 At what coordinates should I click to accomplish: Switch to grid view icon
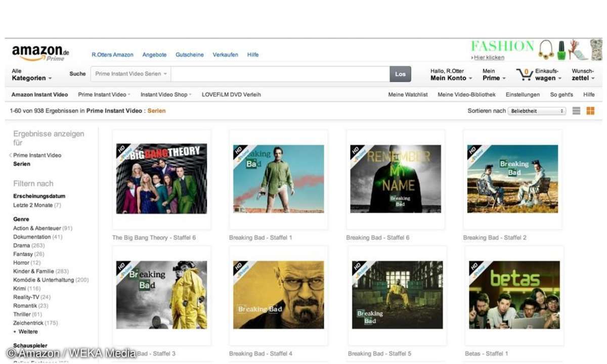click(590, 111)
